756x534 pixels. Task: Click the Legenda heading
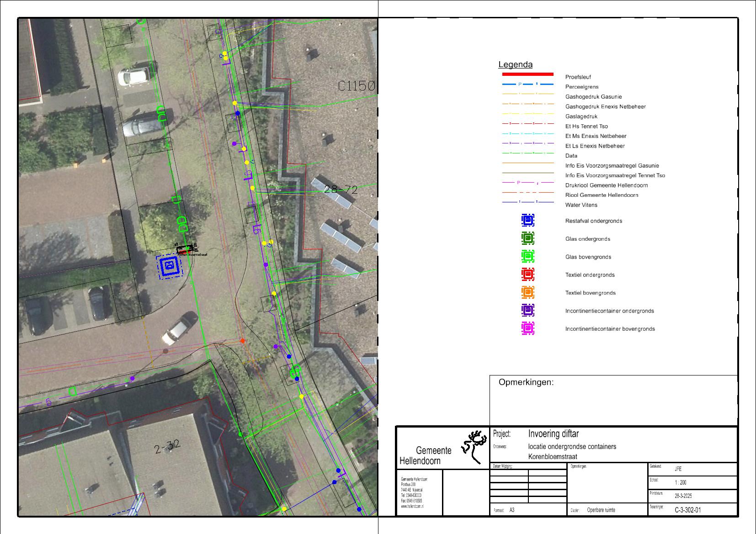coord(515,65)
